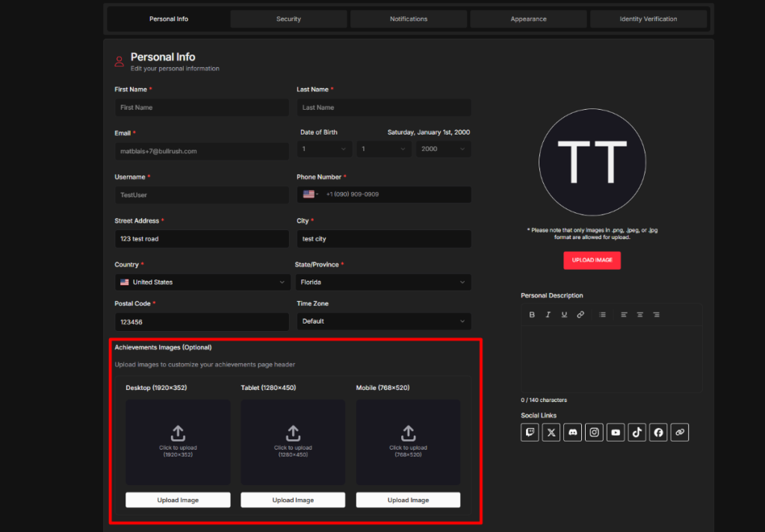Click the Tablet (1280×450) upload area
The image size is (765, 532).
coord(293,442)
